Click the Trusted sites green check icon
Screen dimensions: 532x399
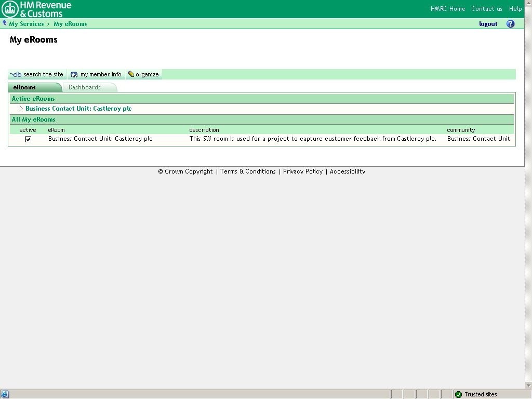click(458, 394)
